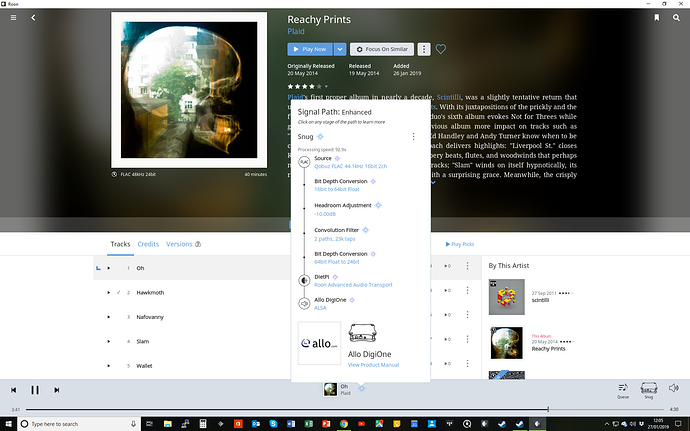Select Qobuz FLAC 44.1kHz 16bit 2ch source detail
Screen dimensions: 690x431
(351, 166)
